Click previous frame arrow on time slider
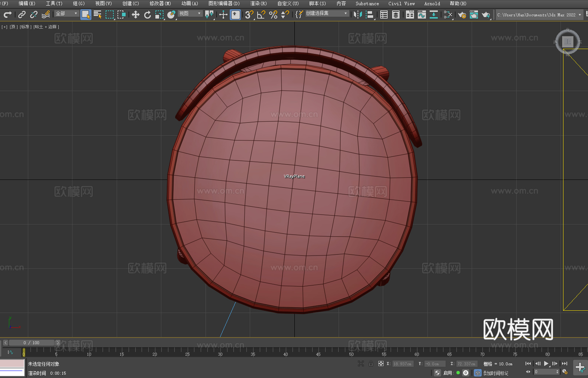 pos(5,343)
